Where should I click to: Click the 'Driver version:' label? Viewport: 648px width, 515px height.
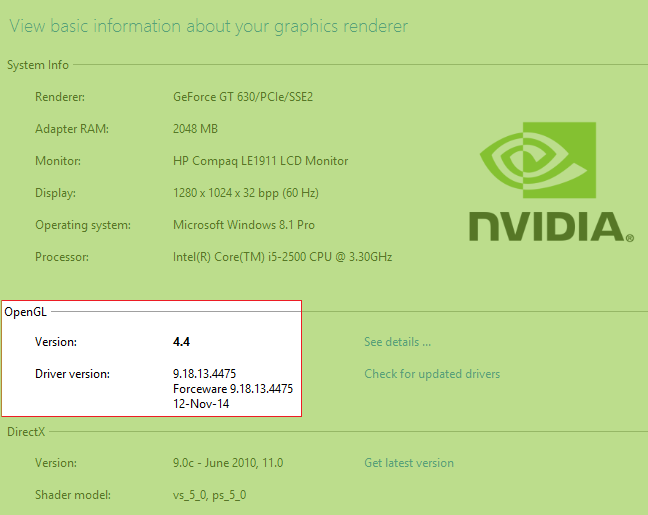coord(72,374)
